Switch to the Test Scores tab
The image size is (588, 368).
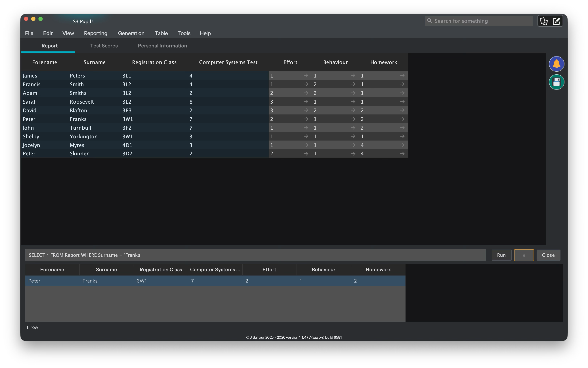tap(104, 46)
